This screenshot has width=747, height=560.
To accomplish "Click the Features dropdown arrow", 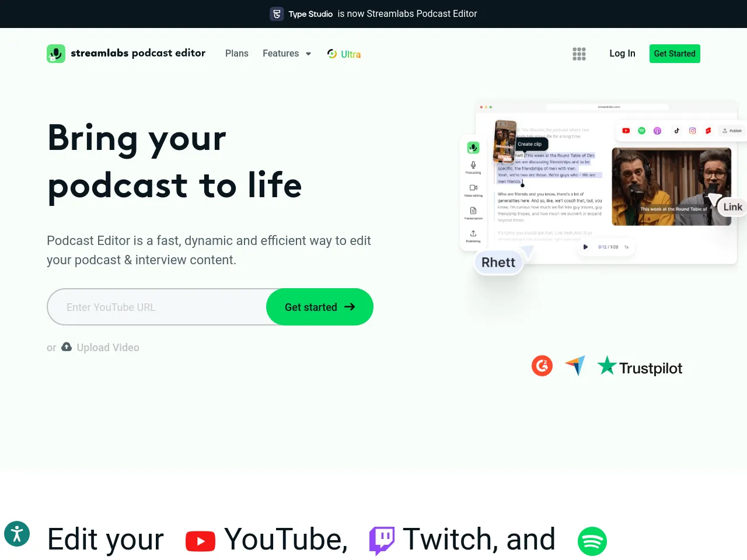I will pyautogui.click(x=308, y=54).
